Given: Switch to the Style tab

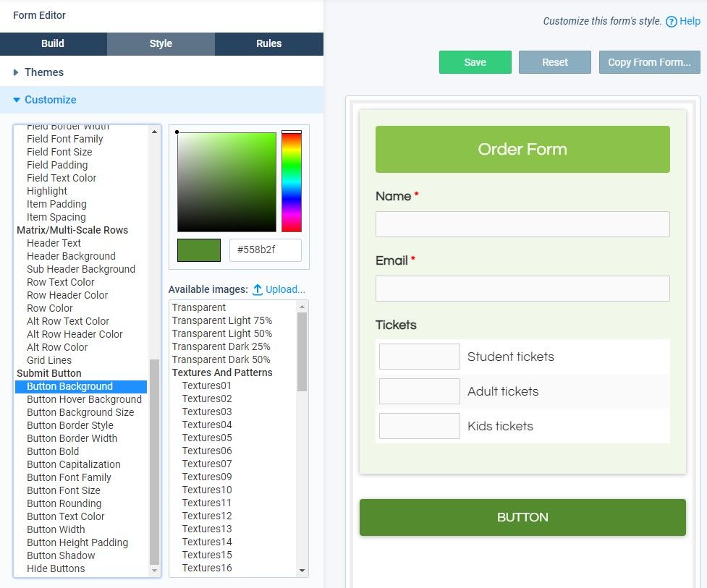Looking at the screenshot, I should coord(161,43).
